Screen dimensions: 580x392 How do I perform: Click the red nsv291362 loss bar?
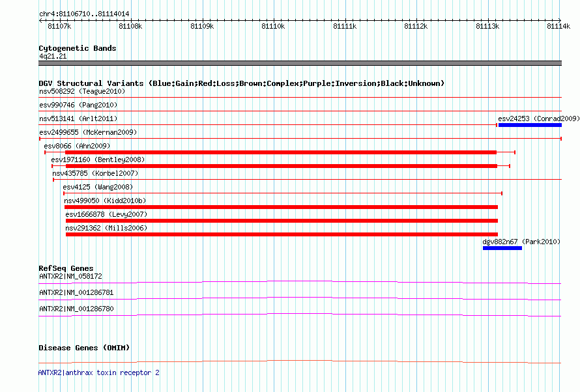[282, 234]
